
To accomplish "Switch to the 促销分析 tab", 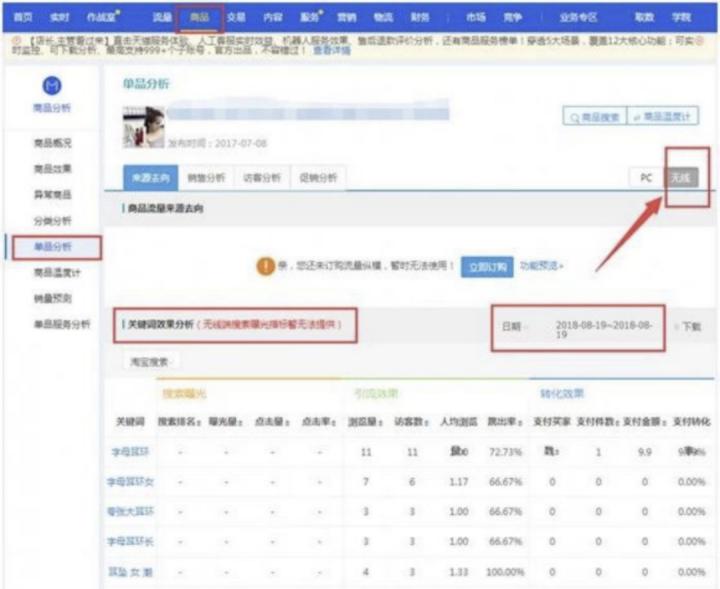I will 318,178.
